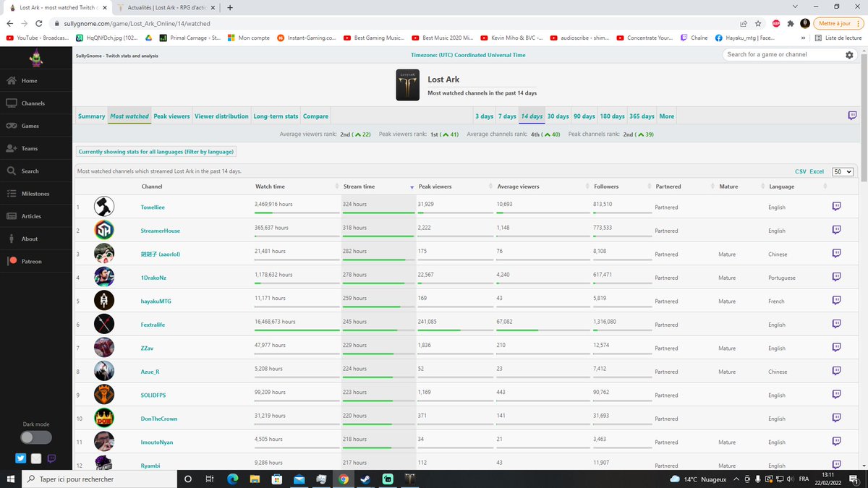This screenshot has height=488, width=868.
Task: Sort by the Watch time column
Action: click(x=297, y=187)
